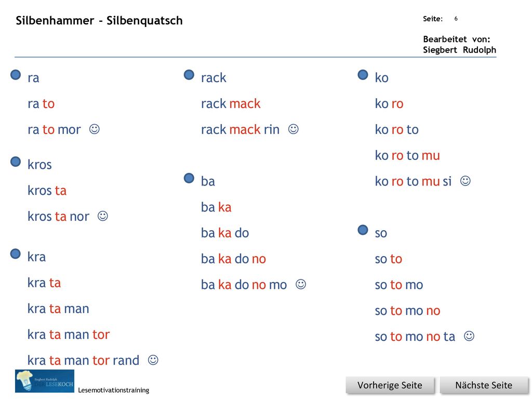Click the 'Silbenhammer - Silbenquatsch' title
532x399 pixels.
tap(99, 21)
